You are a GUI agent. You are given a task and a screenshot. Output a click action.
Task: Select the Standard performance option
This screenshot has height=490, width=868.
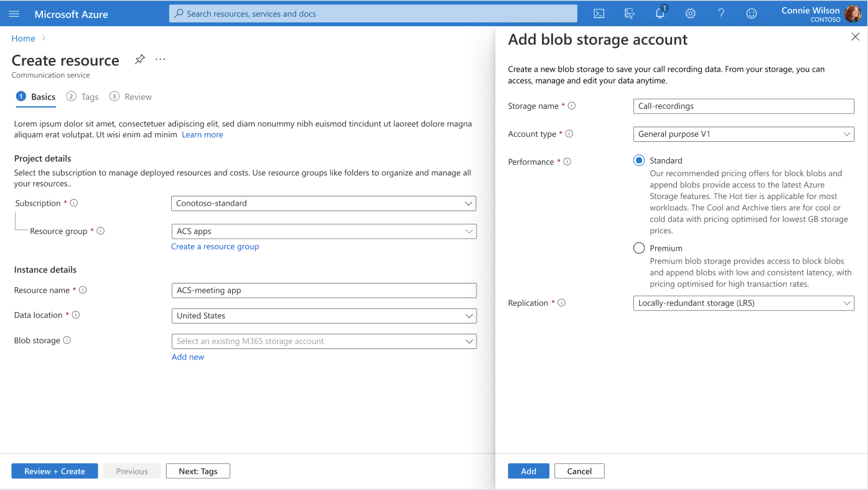(x=639, y=160)
